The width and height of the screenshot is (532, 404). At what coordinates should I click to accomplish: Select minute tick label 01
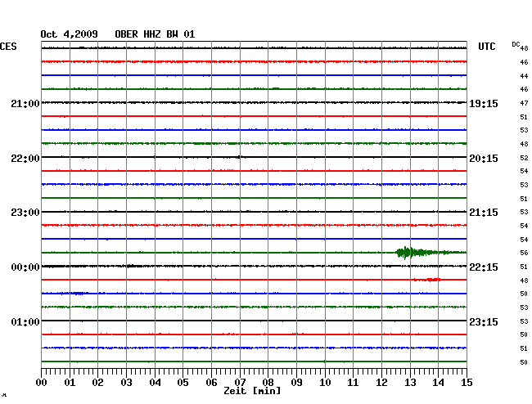70,383
